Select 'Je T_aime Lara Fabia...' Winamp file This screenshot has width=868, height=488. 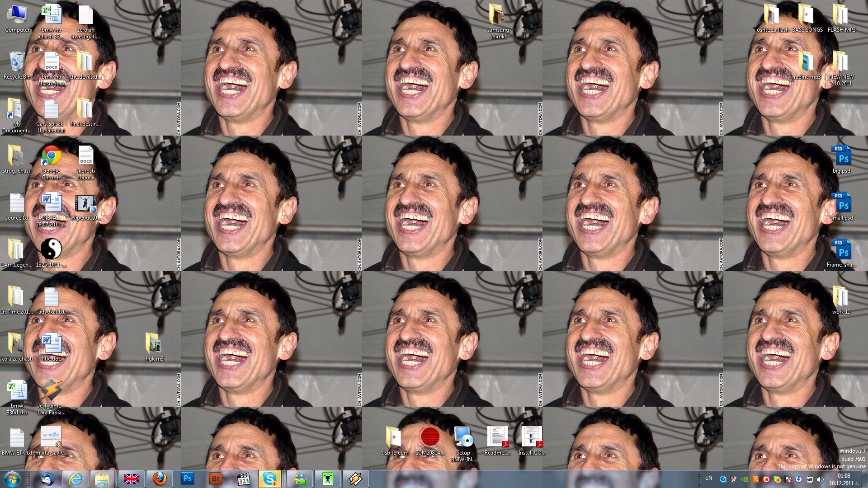[51, 398]
